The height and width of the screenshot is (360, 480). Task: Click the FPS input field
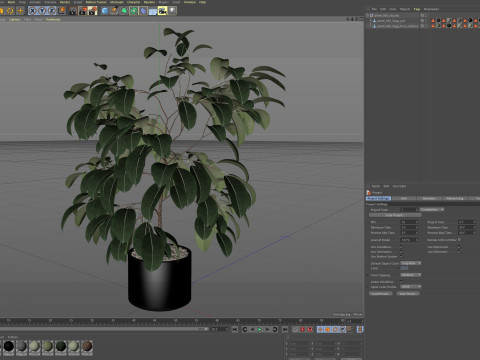pyautogui.click(x=409, y=222)
